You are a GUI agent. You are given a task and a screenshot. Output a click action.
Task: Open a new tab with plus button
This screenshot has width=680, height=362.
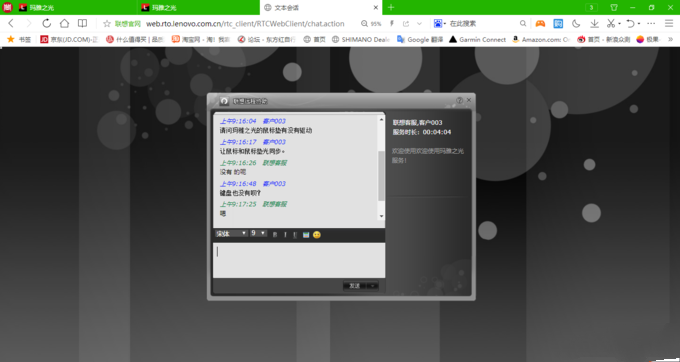tap(391, 7)
